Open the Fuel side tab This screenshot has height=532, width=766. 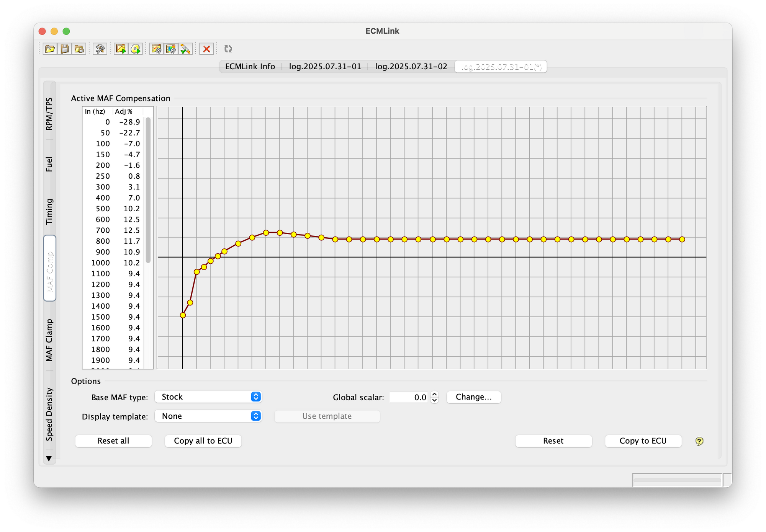49,164
